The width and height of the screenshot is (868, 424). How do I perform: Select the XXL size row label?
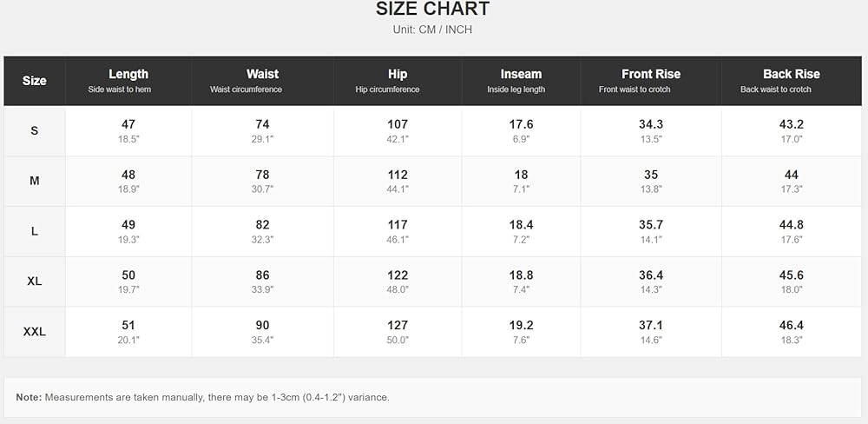click(x=35, y=332)
